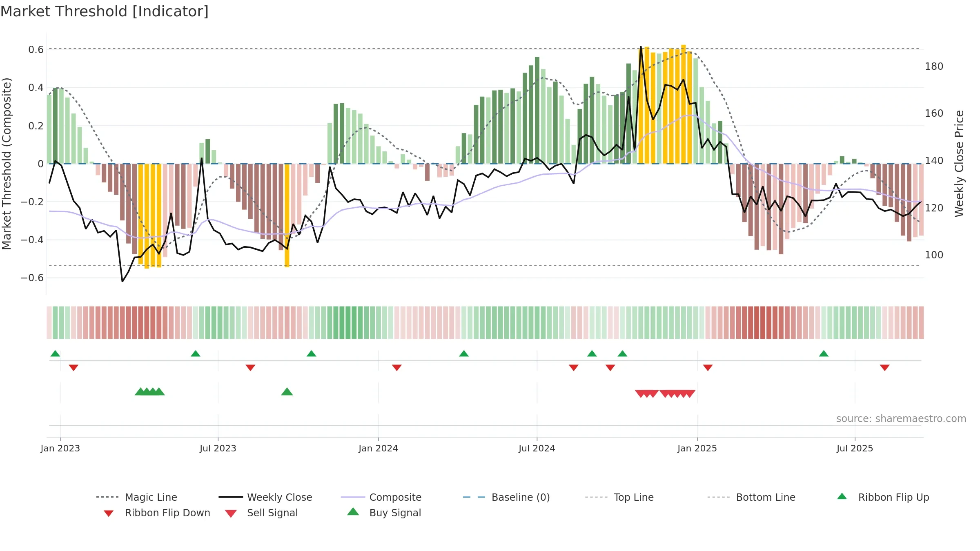
Task: Click the Jul 2024 x-axis label
Action: click(x=537, y=448)
